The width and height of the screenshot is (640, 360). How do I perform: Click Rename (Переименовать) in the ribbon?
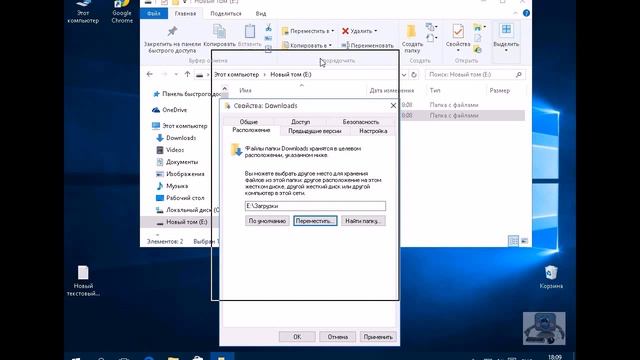(367, 45)
